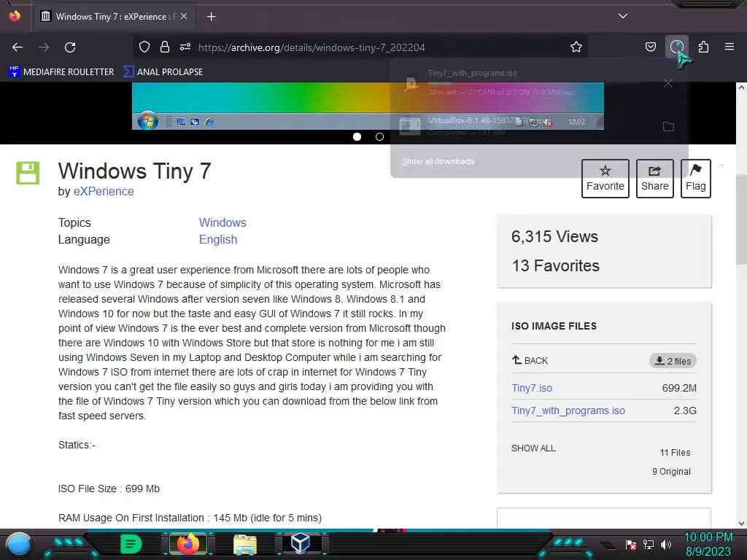Expand the list all tabs chevron

(x=623, y=16)
